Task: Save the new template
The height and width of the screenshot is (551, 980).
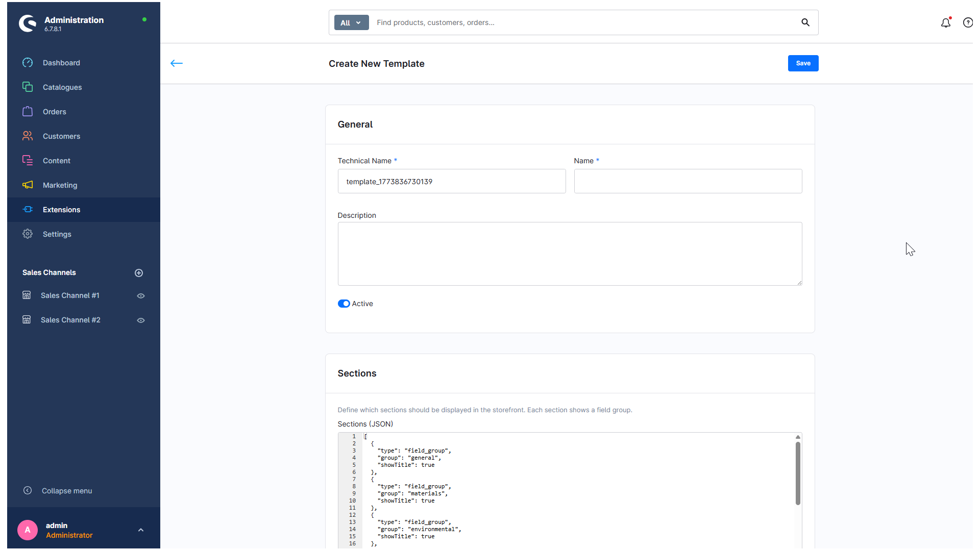Action: pyautogui.click(x=803, y=63)
